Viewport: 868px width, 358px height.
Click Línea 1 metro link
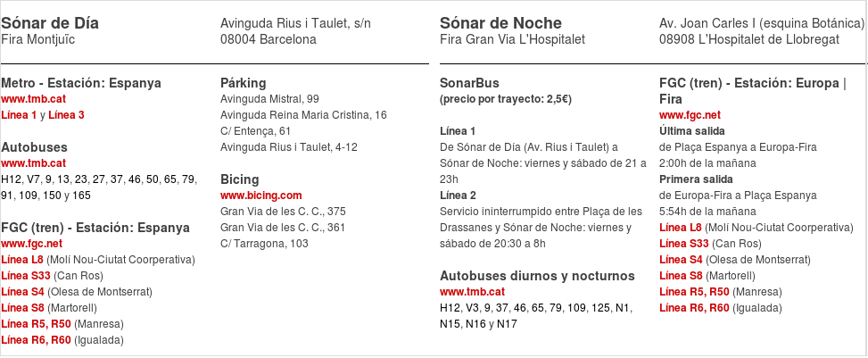pyautogui.click(x=19, y=116)
